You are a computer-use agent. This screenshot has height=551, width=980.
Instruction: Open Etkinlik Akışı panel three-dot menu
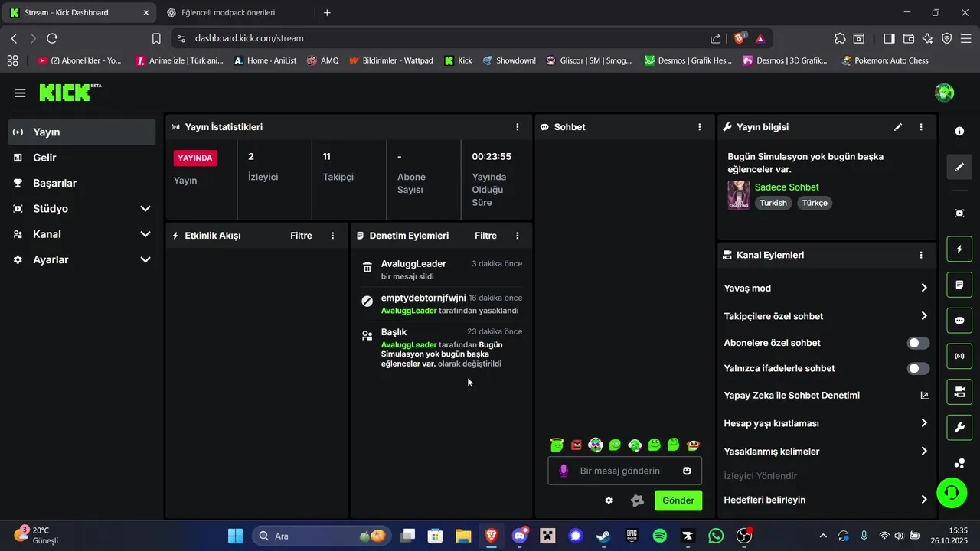pos(332,236)
